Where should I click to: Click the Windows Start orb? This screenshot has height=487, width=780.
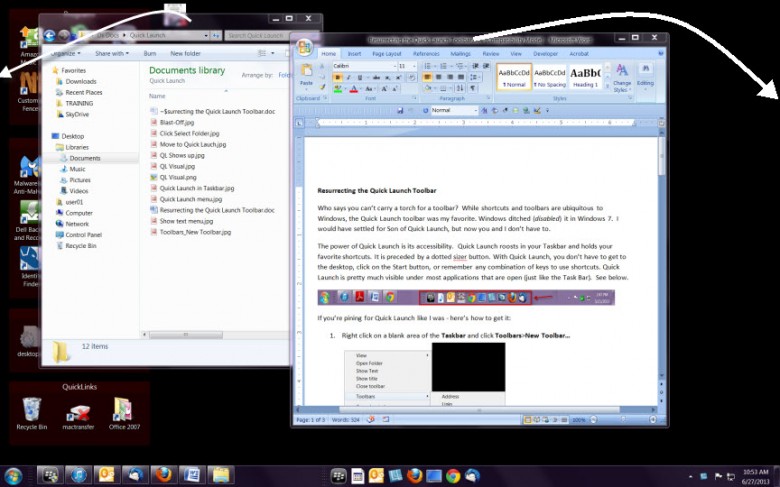point(13,476)
